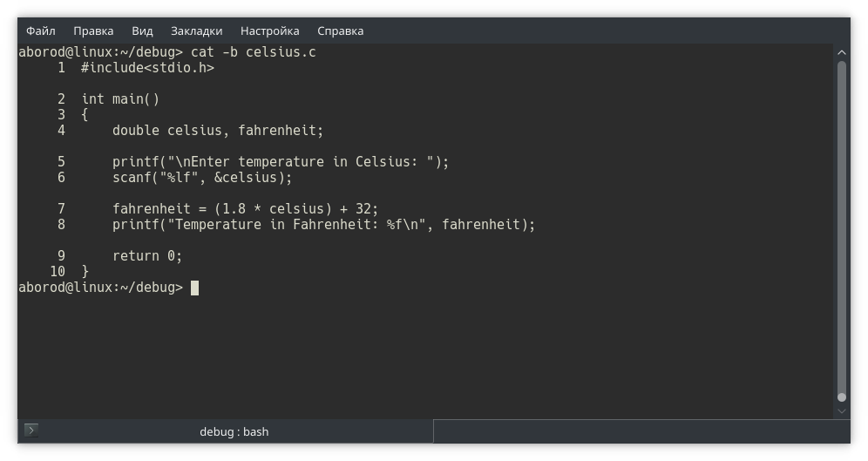
Task: Open the Настройка menu
Action: (269, 31)
